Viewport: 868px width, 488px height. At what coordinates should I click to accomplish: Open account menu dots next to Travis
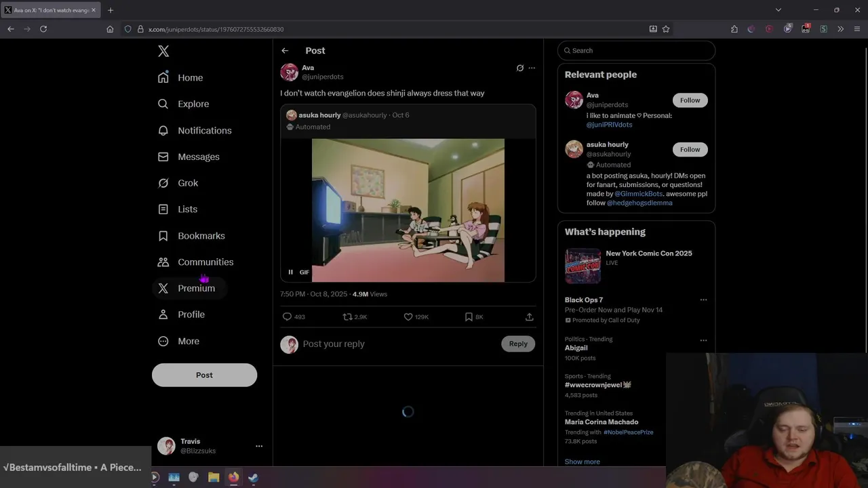(258, 446)
